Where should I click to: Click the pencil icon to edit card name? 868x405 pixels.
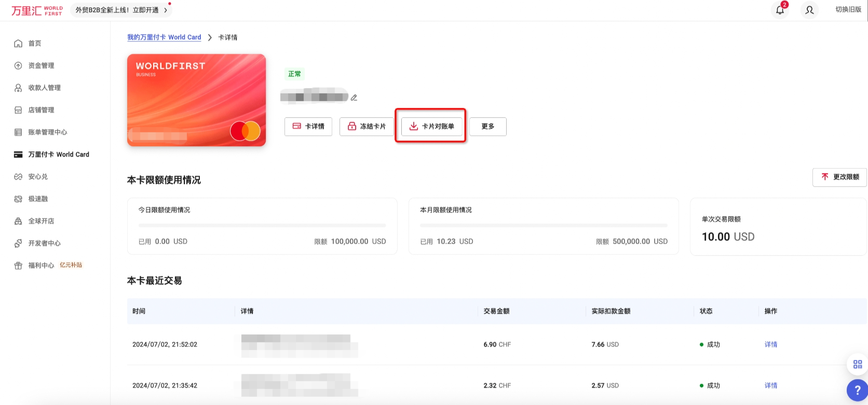(354, 97)
